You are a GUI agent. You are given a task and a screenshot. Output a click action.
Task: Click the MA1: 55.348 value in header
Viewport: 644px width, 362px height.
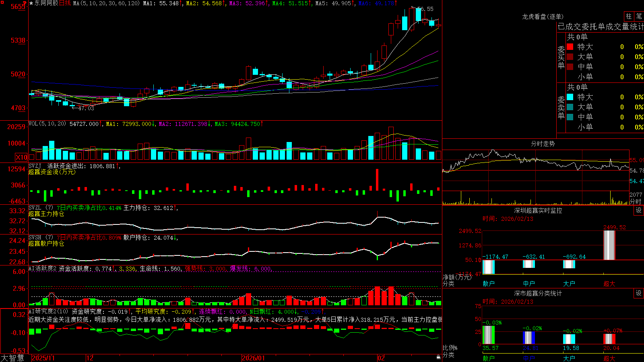tap(162, 3)
